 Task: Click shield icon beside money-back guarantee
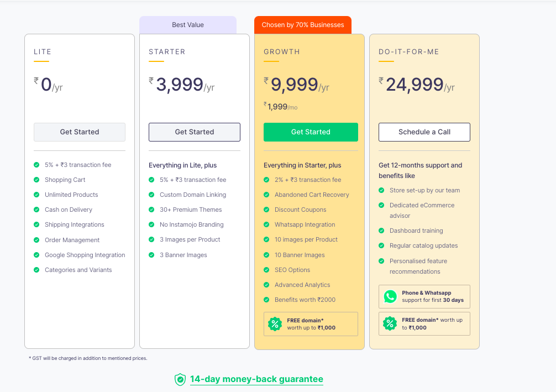tap(180, 379)
